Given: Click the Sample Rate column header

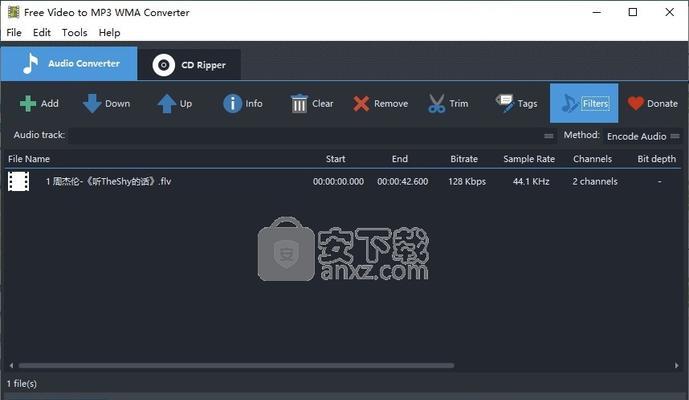Looking at the screenshot, I should (529, 159).
